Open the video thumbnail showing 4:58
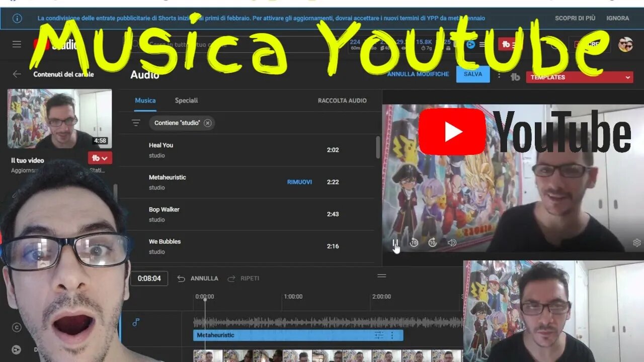The image size is (644, 362). pos(59,119)
